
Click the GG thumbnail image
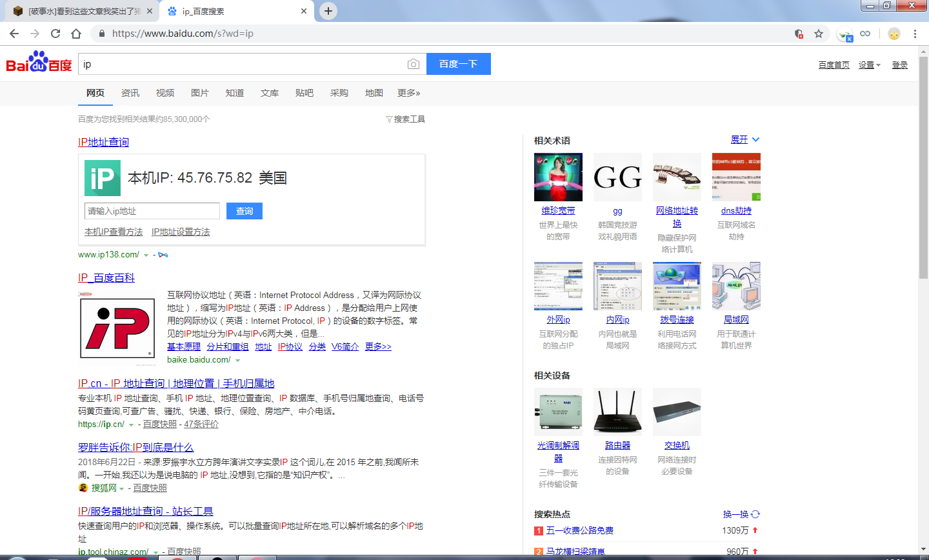[617, 177]
